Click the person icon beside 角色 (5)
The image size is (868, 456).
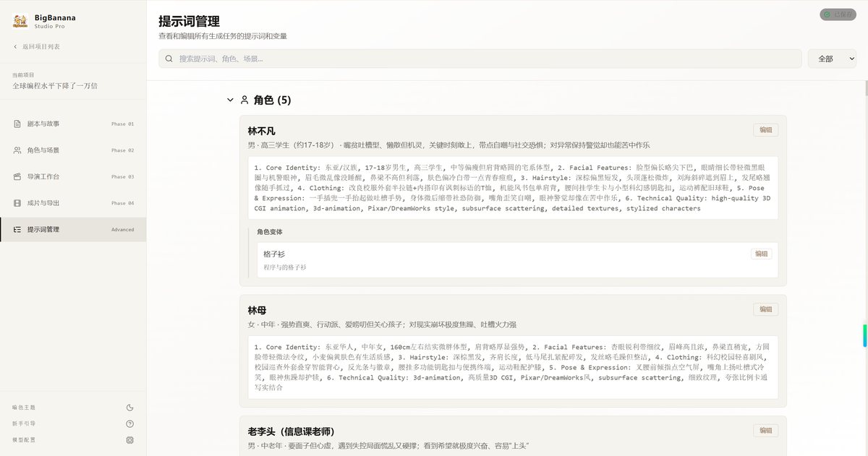click(x=244, y=100)
